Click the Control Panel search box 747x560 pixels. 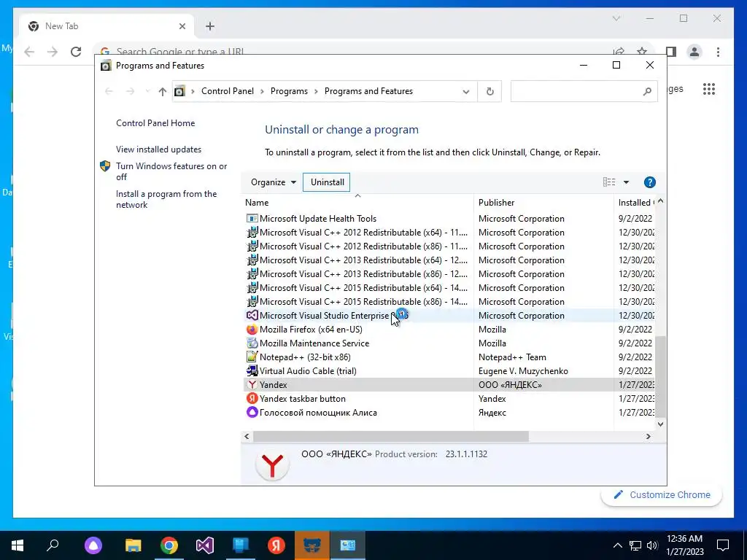point(584,91)
